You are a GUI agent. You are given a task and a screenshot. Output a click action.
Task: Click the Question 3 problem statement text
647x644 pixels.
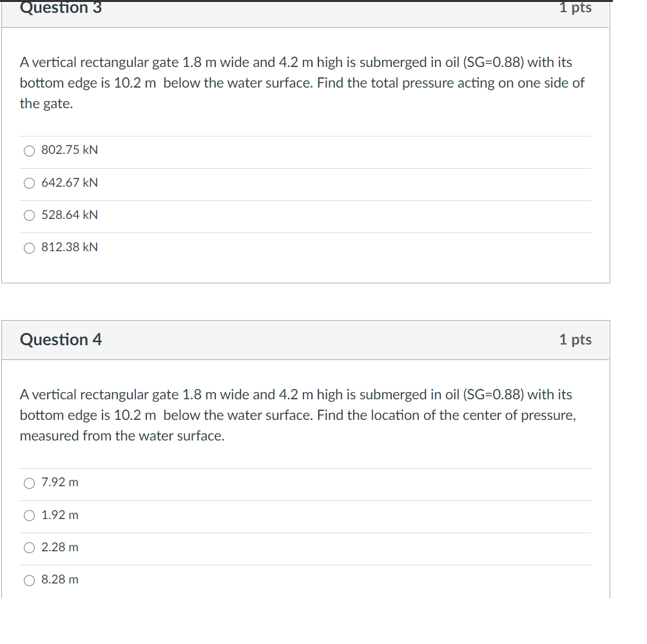(302, 82)
